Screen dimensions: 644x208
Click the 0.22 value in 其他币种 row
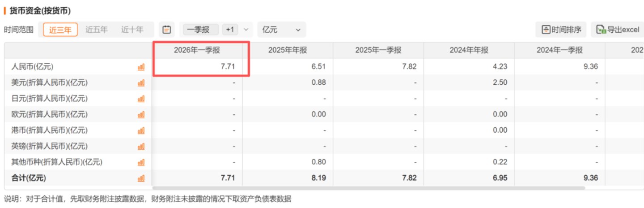(x=500, y=162)
